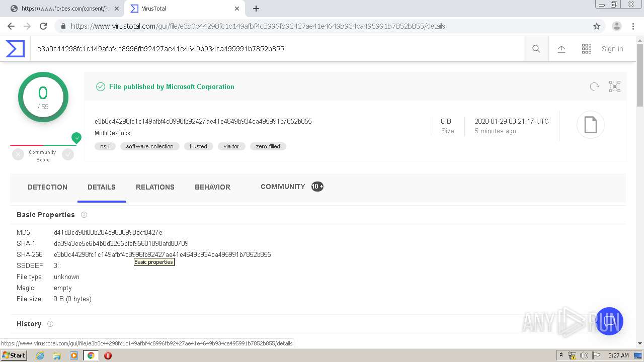
Task: Click the trusted tag
Action: [x=198, y=146]
